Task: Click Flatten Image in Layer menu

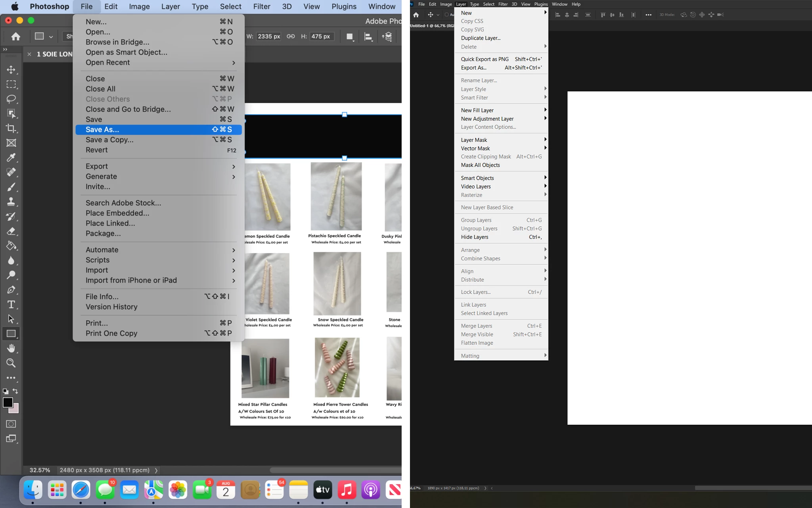Action: 477,343
